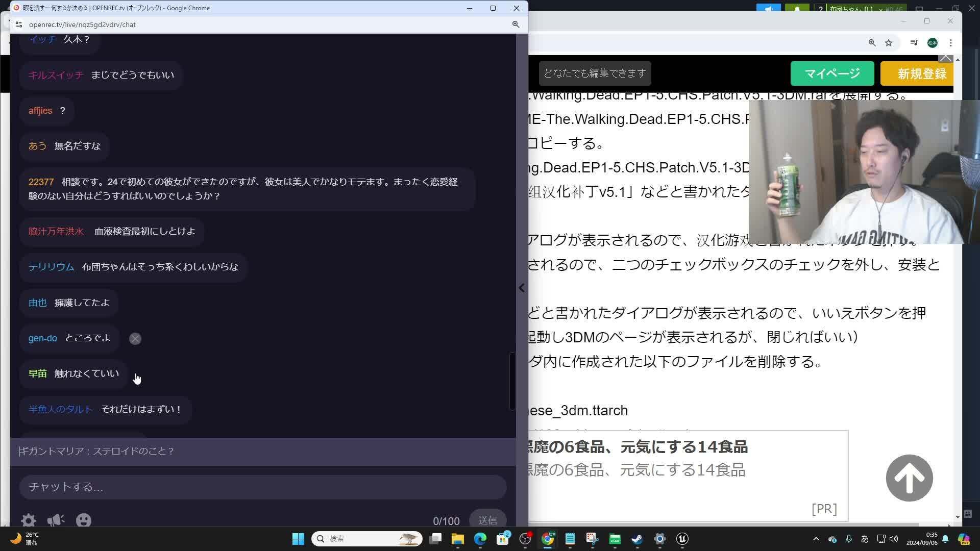
Task: Open the emoji stamp picker
Action: tap(83, 520)
